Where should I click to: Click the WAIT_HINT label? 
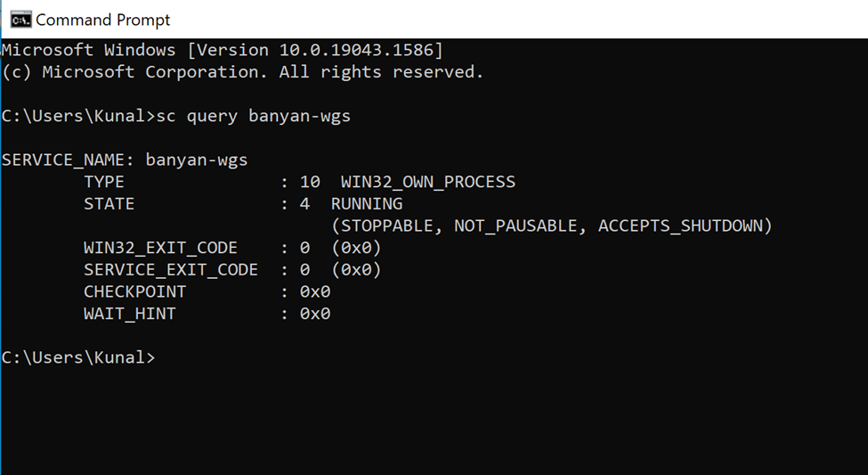tap(130, 314)
